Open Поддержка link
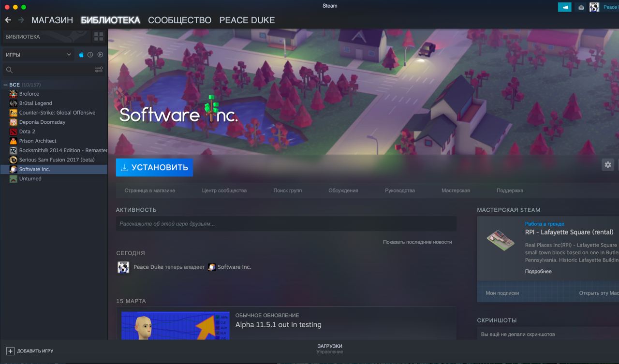619x364 pixels. (x=510, y=190)
